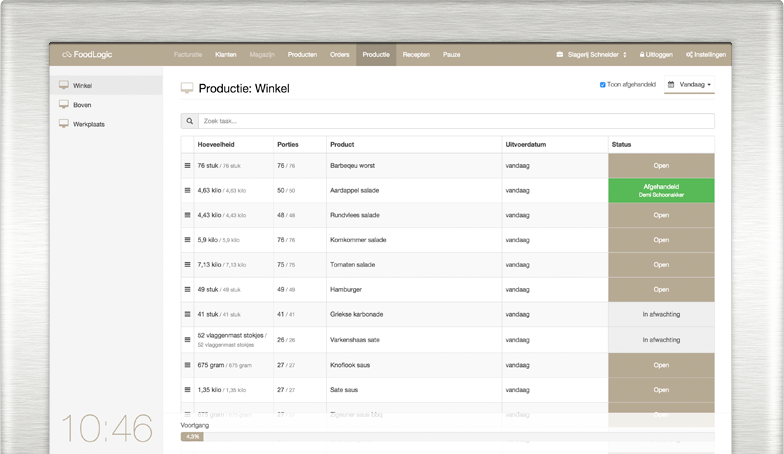
Task: Click In afwachting status for Griekse karbonade
Action: pyautogui.click(x=661, y=314)
